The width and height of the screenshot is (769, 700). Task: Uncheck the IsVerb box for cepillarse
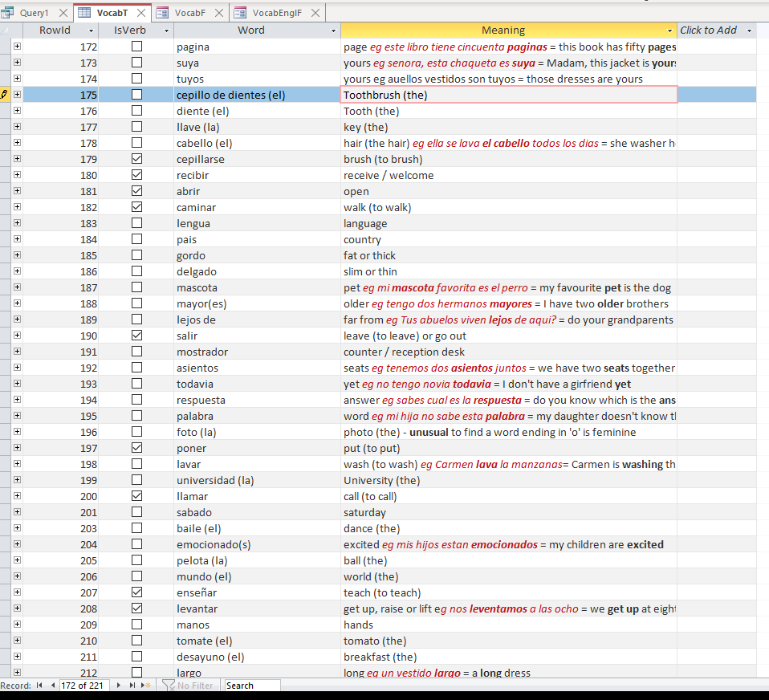tap(136, 158)
